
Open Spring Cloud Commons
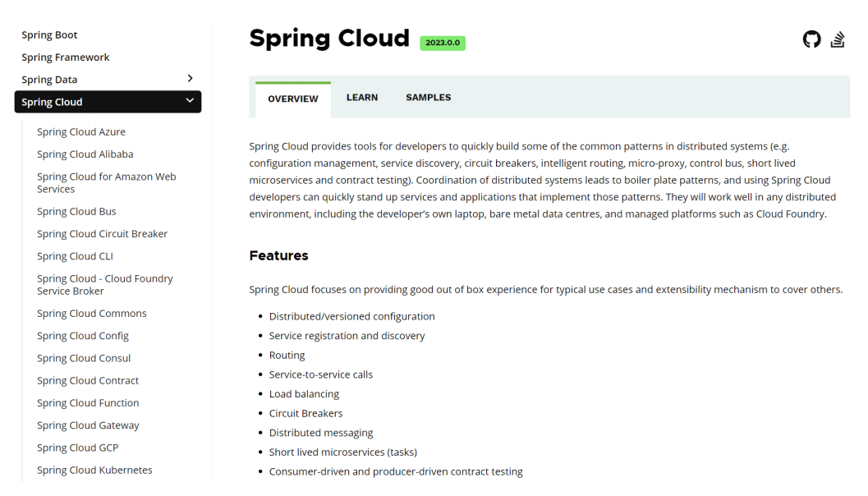tap(92, 314)
